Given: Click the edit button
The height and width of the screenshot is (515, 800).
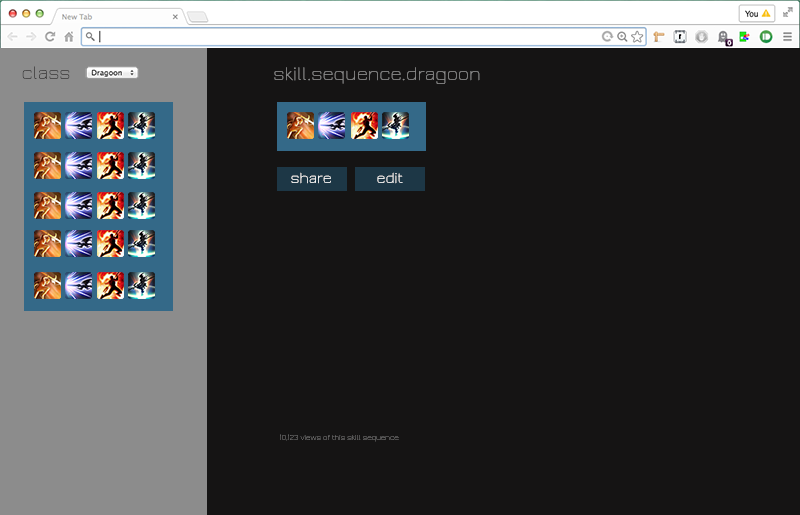Looking at the screenshot, I should (x=390, y=179).
